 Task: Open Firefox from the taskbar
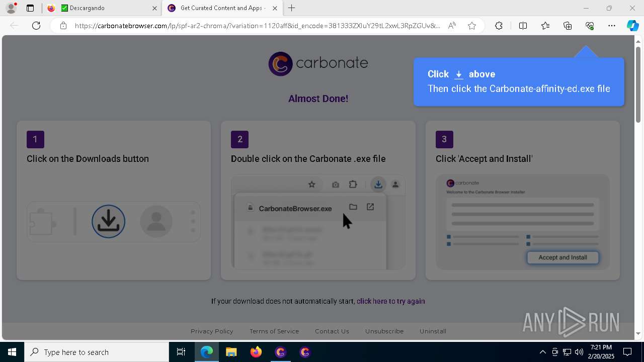pos(256,352)
